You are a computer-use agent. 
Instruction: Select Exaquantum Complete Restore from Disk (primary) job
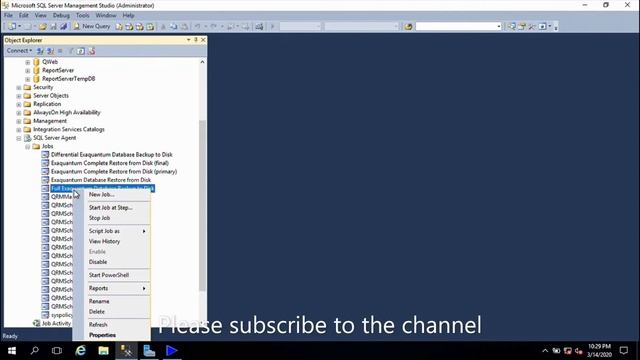point(114,171)
